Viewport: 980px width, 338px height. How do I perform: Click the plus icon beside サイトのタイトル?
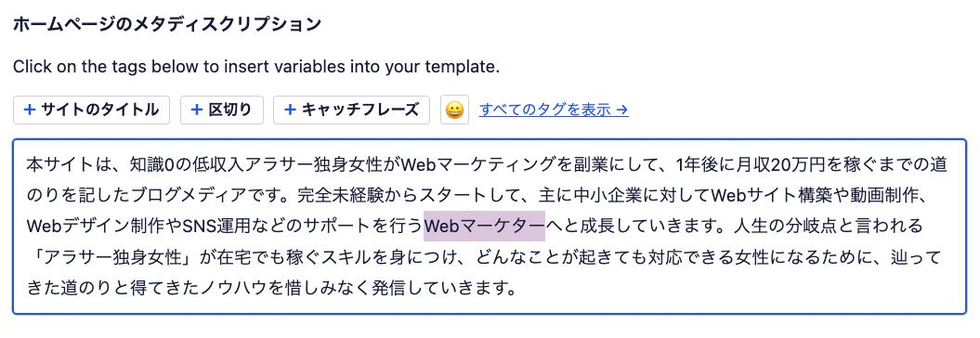tap(29, 110)
